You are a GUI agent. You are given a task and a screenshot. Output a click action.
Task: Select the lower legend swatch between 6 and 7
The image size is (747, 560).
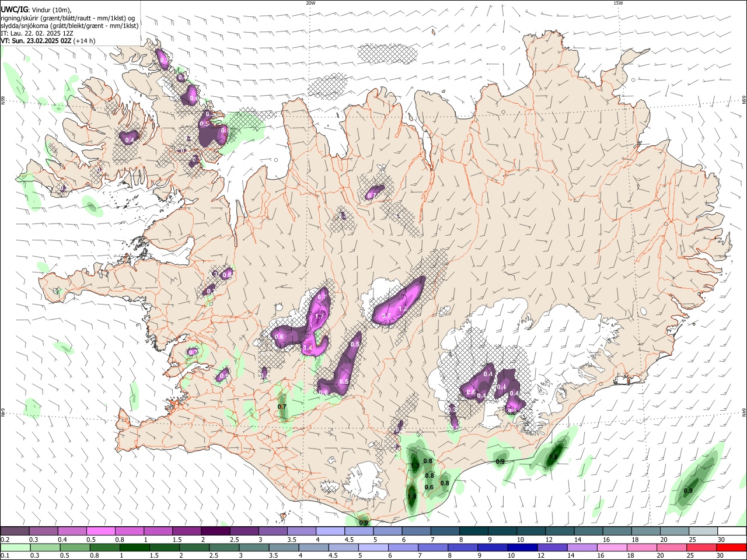click(403, 547)
